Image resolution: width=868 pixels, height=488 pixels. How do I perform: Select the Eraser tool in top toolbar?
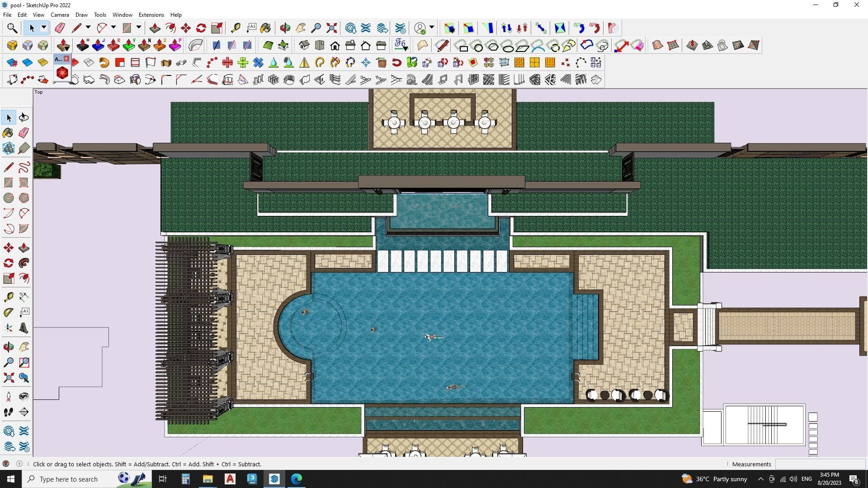60,28
